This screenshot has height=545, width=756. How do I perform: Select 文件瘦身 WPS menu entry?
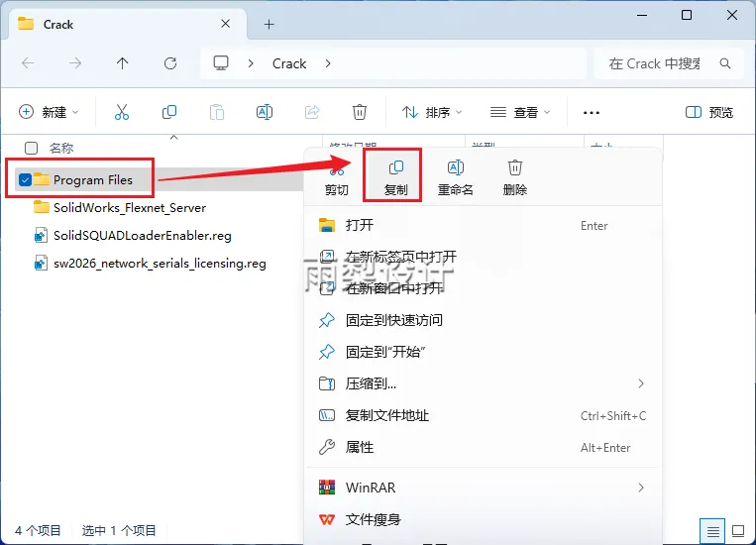pos(484,519)
